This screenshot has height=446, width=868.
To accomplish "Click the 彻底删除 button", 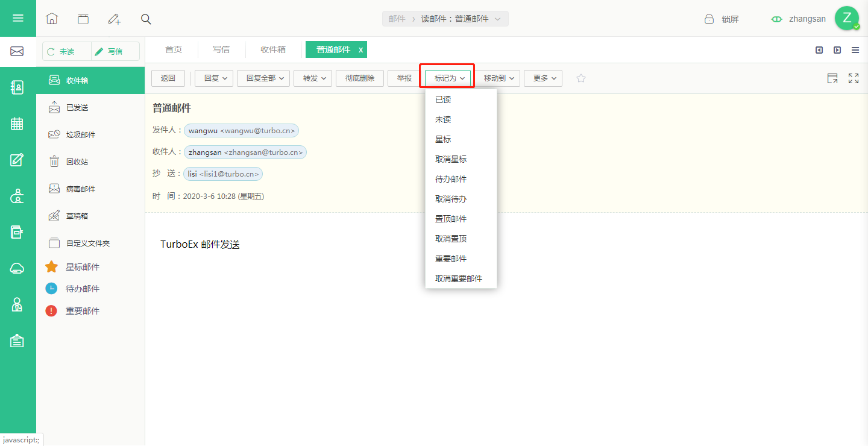I will (x=360, y=78).
